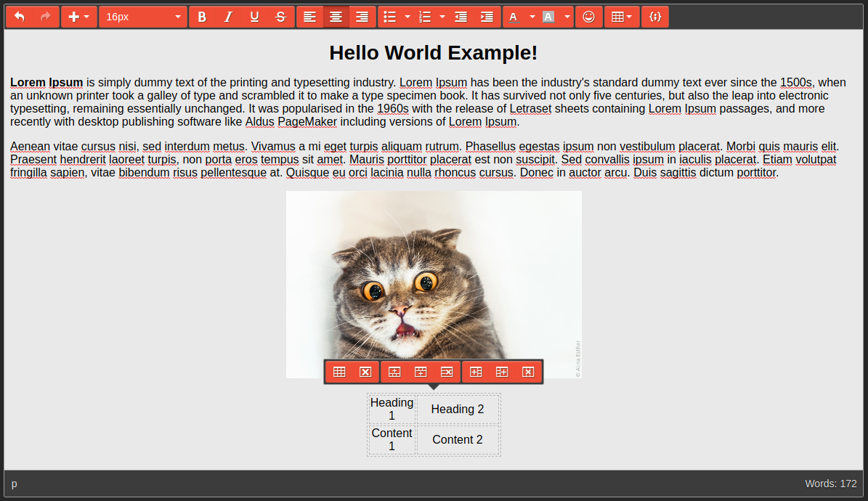This screenshot has width=868, height=501.
Task: Click the Redo arrow
Action: point(45,17)
